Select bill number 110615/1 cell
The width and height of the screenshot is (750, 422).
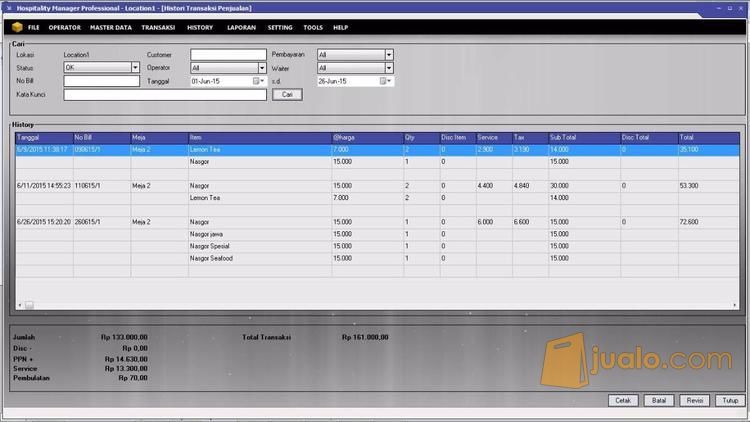click(102, 186)
